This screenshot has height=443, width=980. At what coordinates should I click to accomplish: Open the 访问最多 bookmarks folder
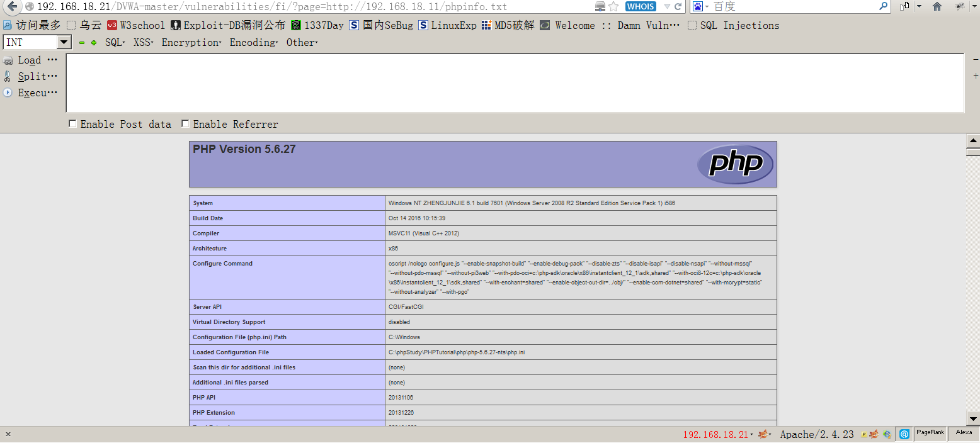(32, 25)
